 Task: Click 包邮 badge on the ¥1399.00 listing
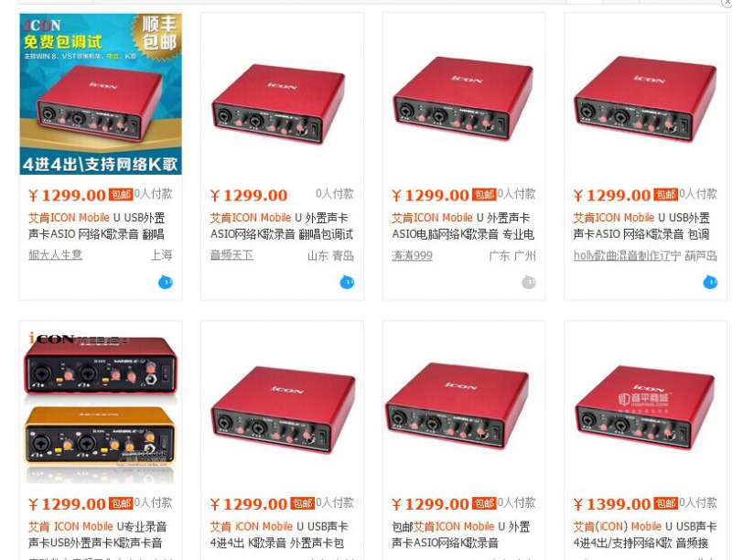[x=666, y=503]
